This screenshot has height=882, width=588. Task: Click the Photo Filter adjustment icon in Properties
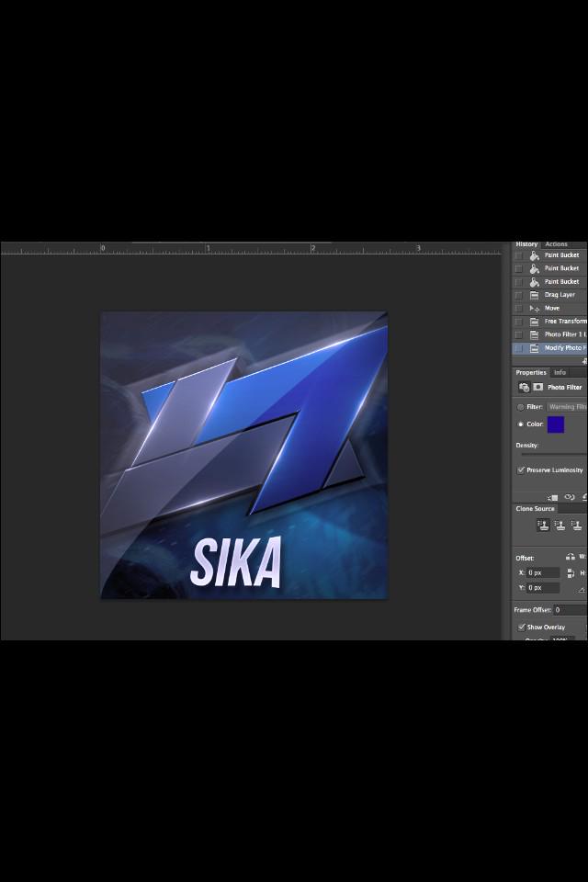524,387
